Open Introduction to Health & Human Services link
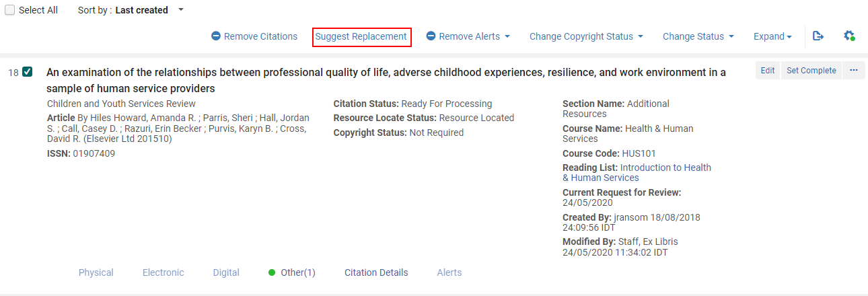The image size is (868, 296). click(637, 173)
